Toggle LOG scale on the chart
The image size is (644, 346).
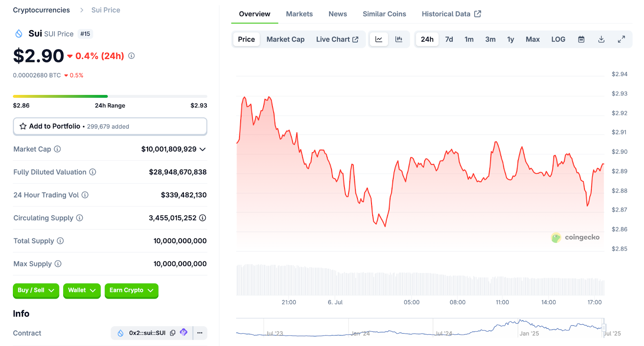(558, 39)
